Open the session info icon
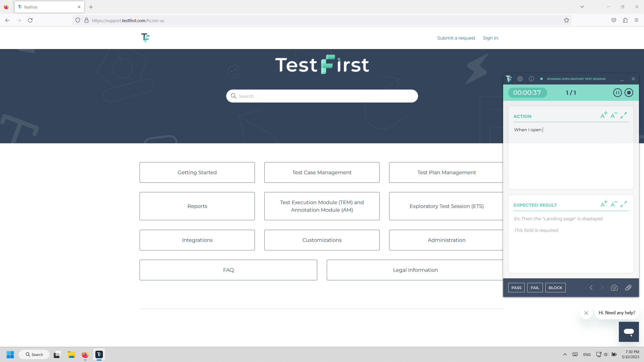This screenshot has width=644, height=362. pyautogui.click(x=531, y=79)
